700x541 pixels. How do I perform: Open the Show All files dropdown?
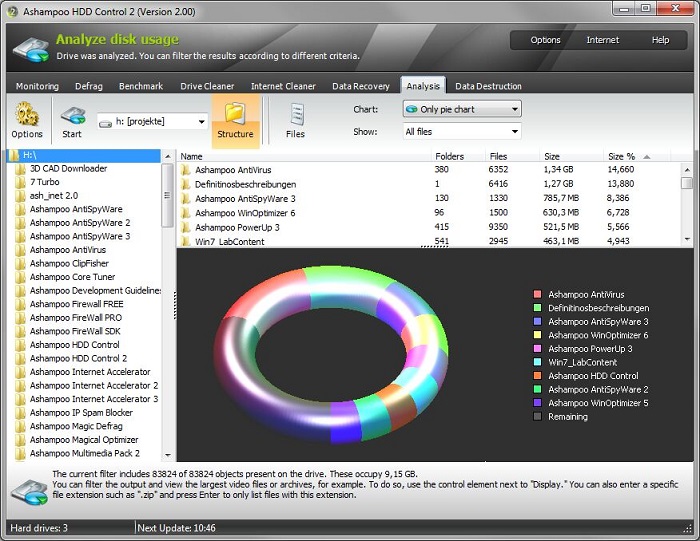[462, 131]
